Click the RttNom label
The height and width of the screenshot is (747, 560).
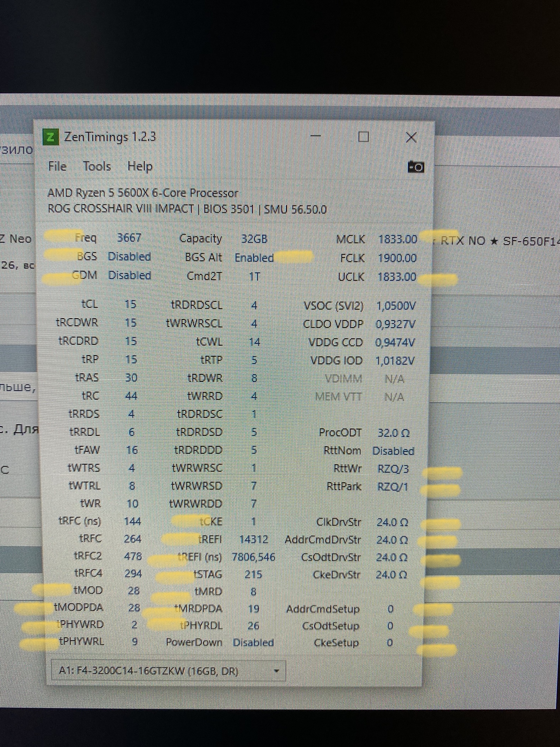coord(342,451)
